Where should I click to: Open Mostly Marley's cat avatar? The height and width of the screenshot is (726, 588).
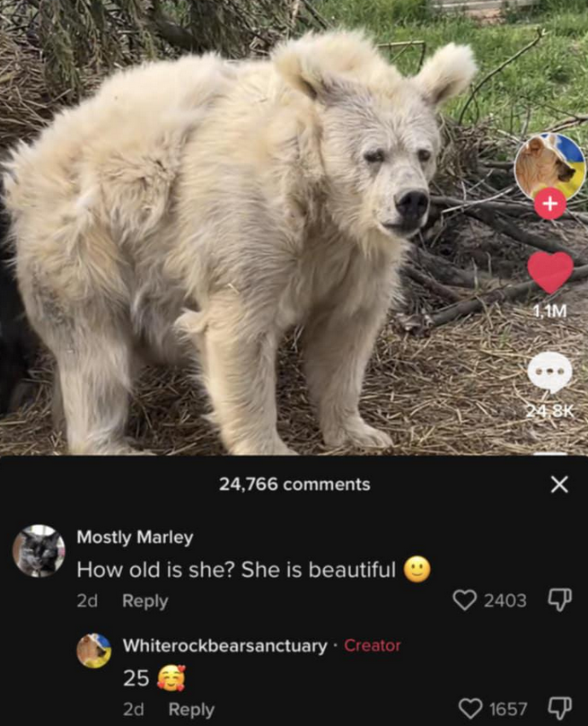39,551
